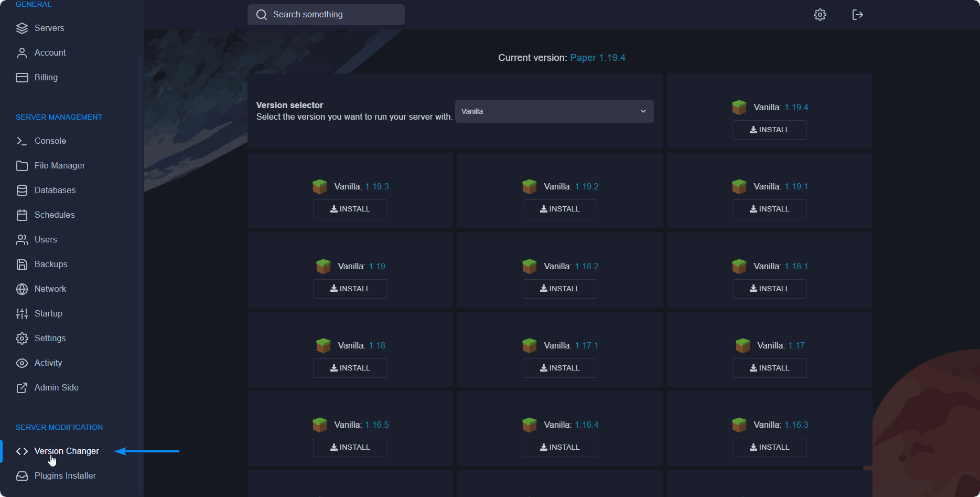Click the Search something input field
The width and height of the screenshot is (980, 497).
pyautogui.click(x=326, y=15)
